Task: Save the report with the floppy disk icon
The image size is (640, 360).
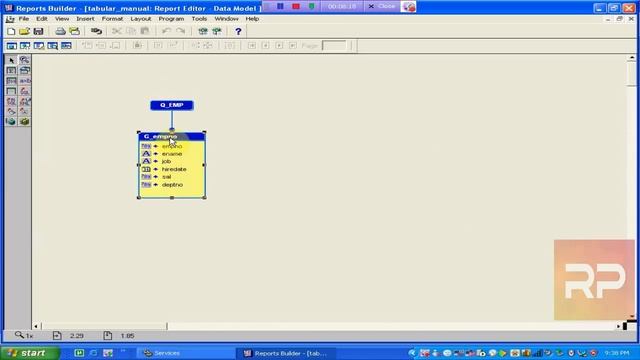Action: (38, 31)
